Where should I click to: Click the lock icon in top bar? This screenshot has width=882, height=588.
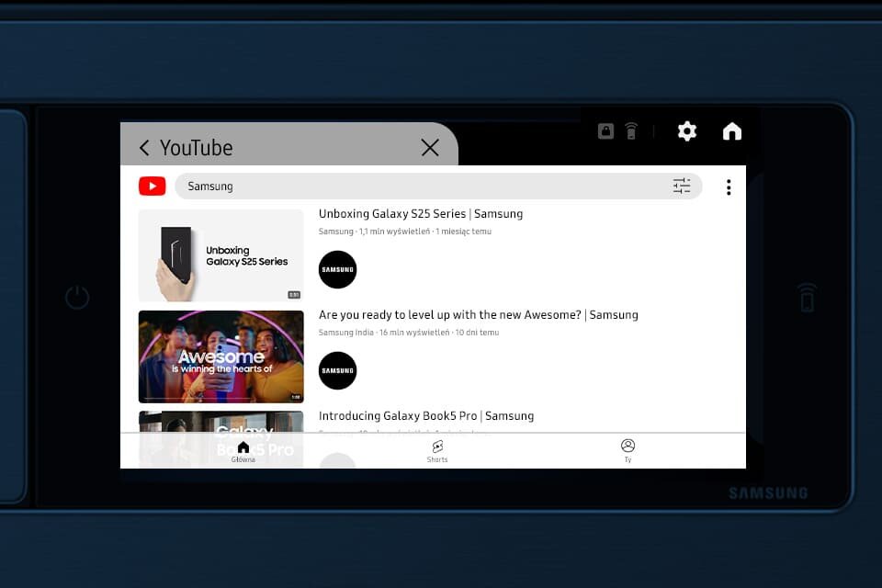click(x=605, y=131)
